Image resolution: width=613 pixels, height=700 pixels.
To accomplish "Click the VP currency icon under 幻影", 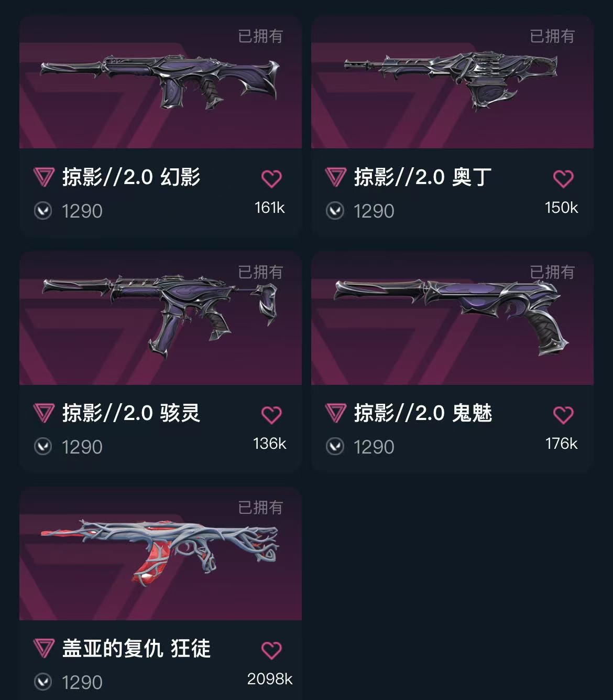I will [x=43, y=211].
